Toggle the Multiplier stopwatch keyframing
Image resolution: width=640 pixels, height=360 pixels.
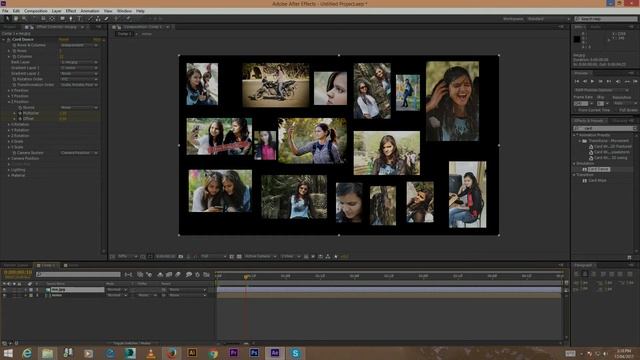pos(20,113)
